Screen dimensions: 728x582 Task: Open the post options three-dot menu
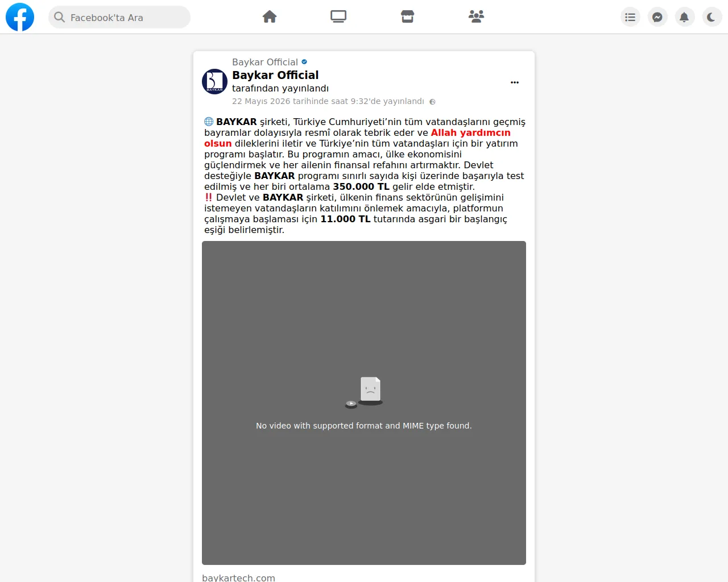(515, 82)
